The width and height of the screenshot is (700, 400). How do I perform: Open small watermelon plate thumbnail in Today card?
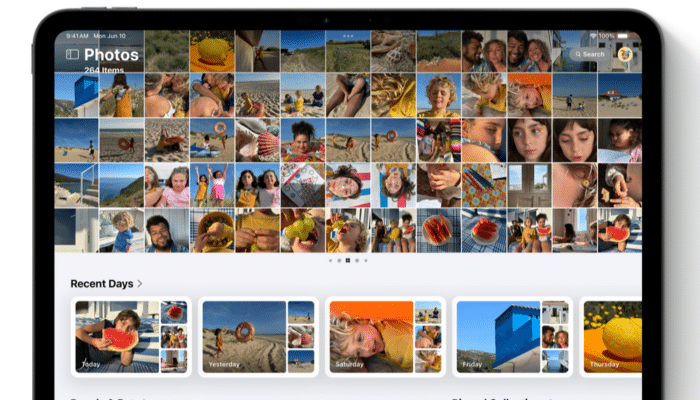pos(174,312)
